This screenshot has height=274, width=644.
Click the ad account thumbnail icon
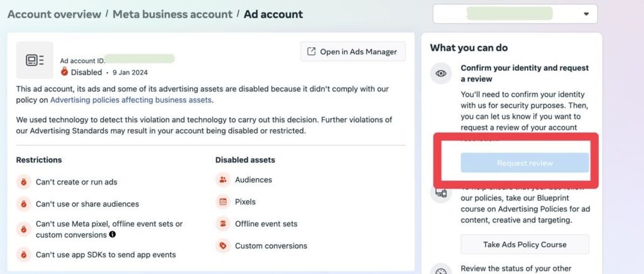(x=35, y=60)
